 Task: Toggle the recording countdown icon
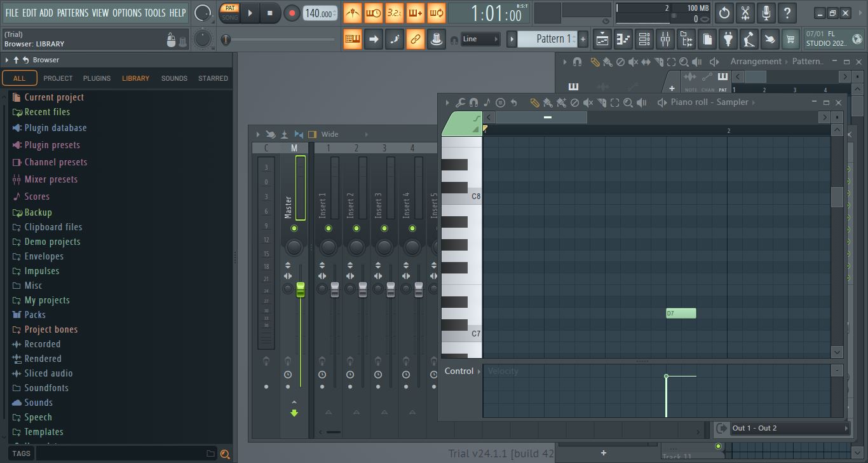tap(395, 13)
